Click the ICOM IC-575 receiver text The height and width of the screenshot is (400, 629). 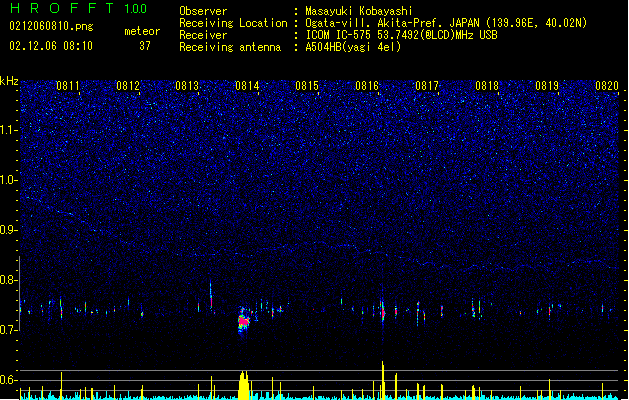click(401, 35)
